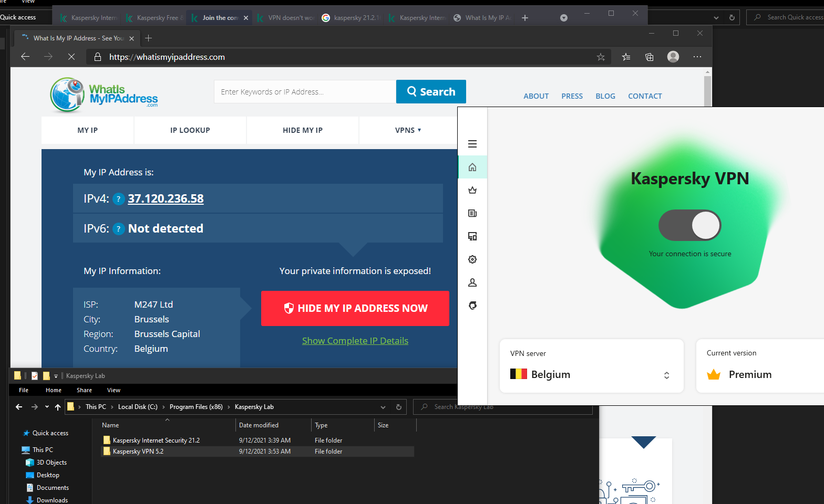Click Local Disk (C:) breadcrumb
Image resolution: width=824 pixels, height=504 pixels.
[138, 407]
